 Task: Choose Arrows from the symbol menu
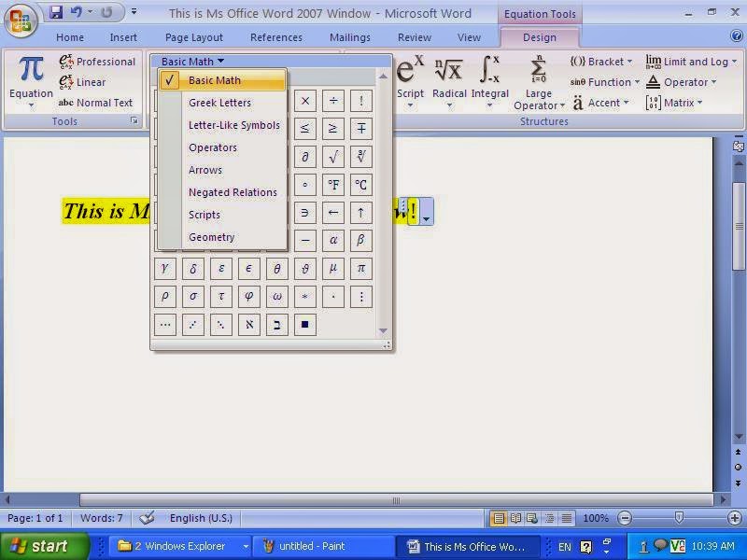pos(205,170)
